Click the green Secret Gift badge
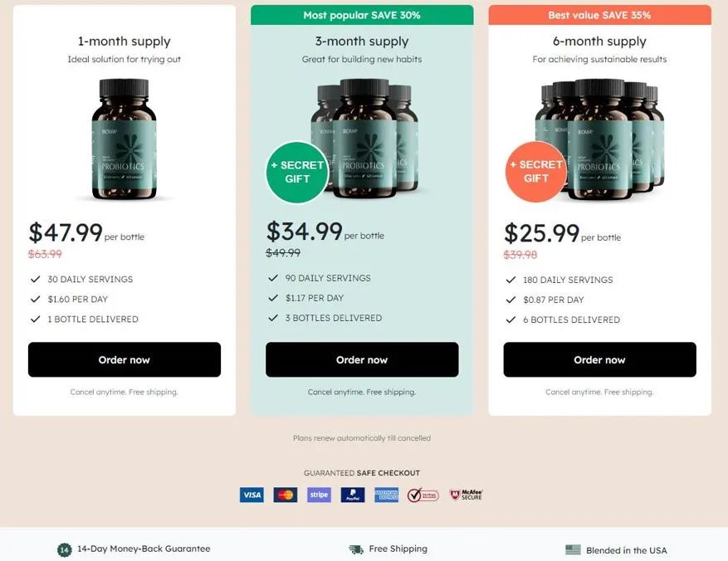728x561 pixels. (x=296, y=173)
